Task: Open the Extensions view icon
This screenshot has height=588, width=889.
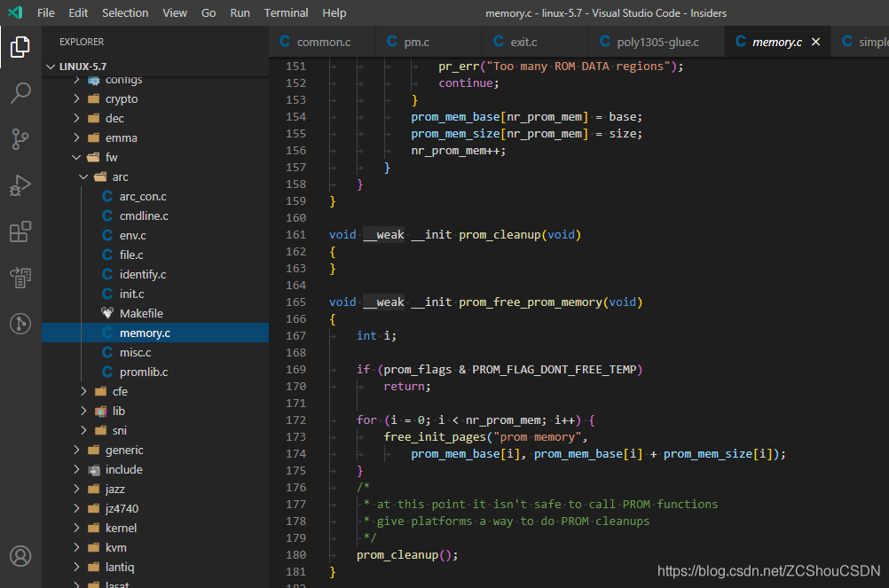Action: tap(20, 231)
